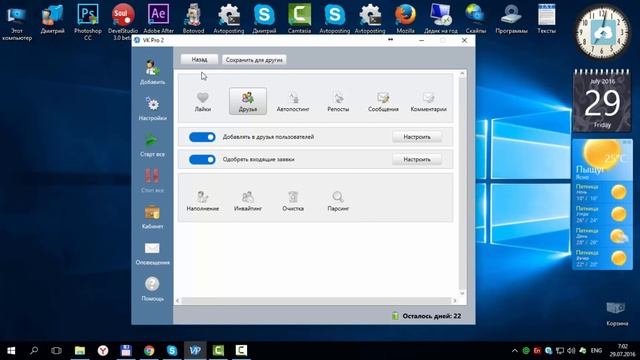This screenshot has height=360, width=640.
Task: Click the analog clock widget
Action: click(602, 33)
